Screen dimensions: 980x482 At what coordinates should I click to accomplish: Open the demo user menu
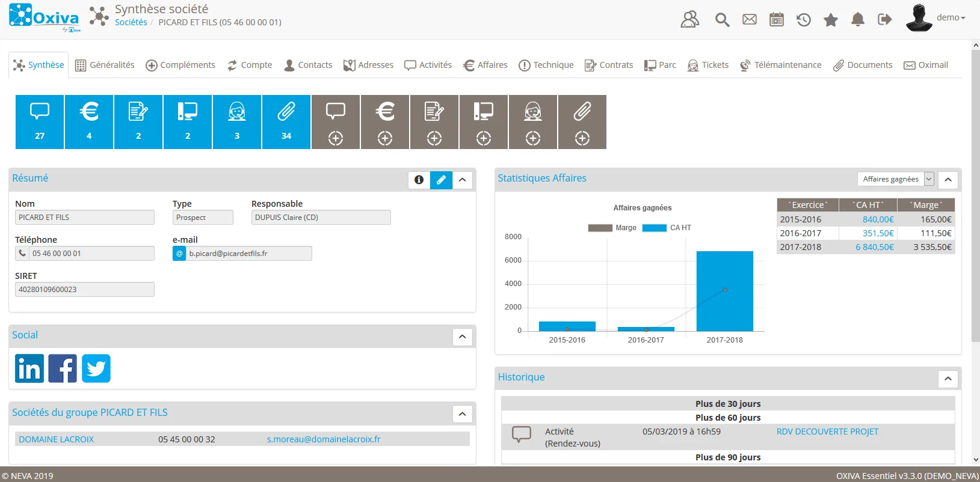(936, 18)
